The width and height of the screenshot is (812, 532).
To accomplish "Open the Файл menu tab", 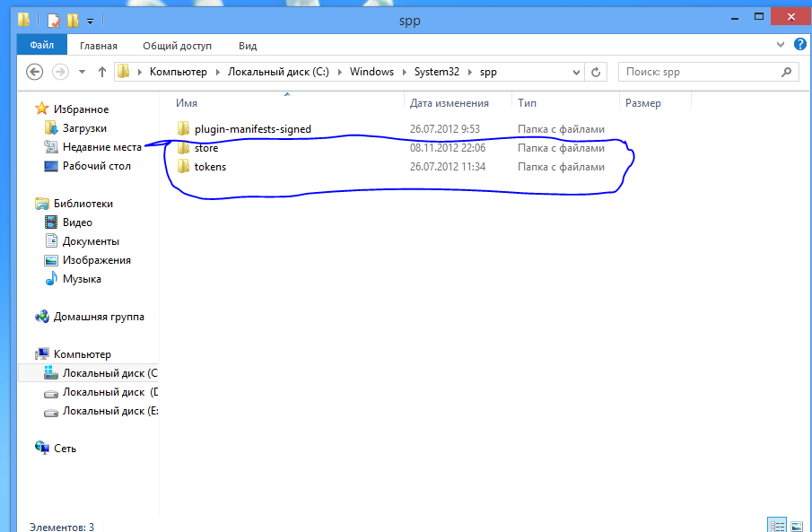I will [x=42, y=46].
